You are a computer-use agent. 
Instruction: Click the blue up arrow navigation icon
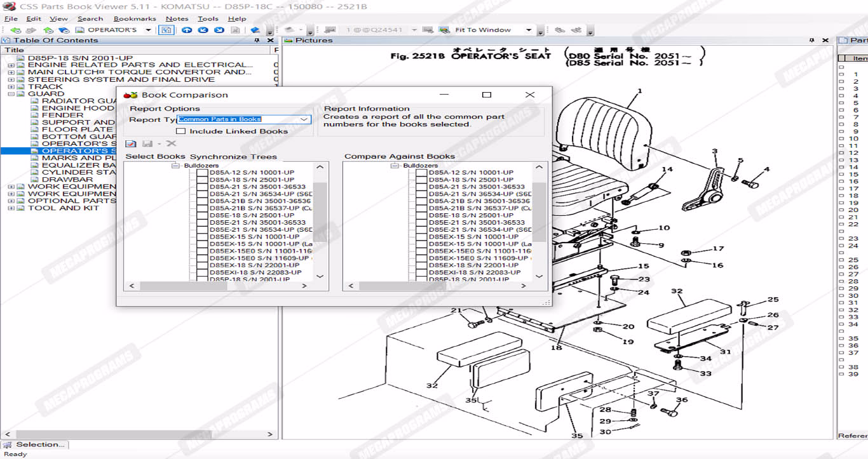point(186,30)
